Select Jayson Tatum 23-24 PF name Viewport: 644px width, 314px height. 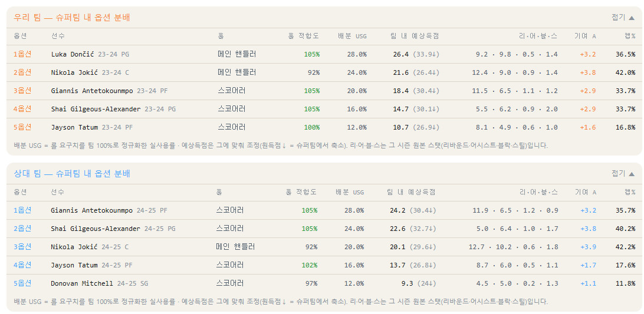pos(92,127)
